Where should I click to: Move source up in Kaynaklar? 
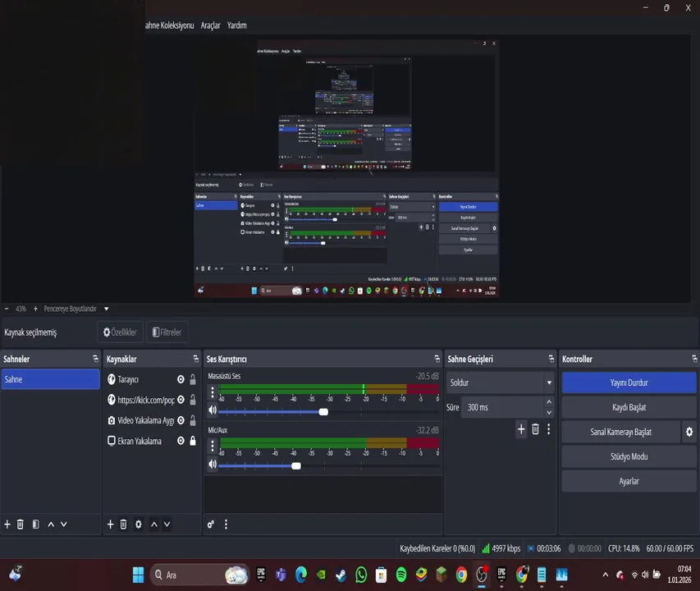(x=154, y=524)
